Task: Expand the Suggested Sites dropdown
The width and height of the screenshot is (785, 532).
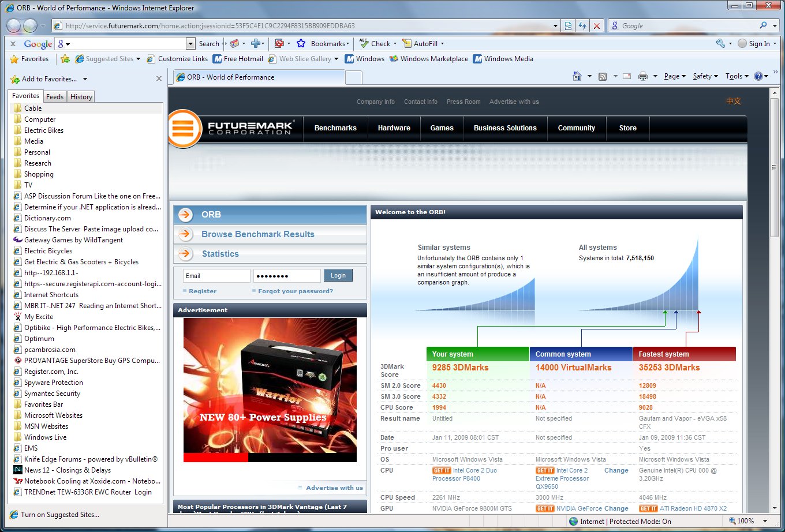Action: click(138, 59)
